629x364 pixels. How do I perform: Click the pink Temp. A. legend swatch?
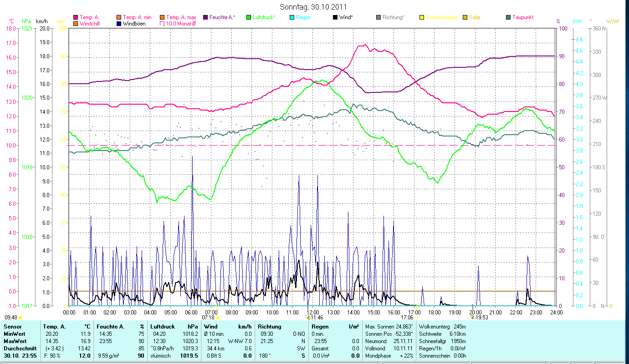coord(75,17)
